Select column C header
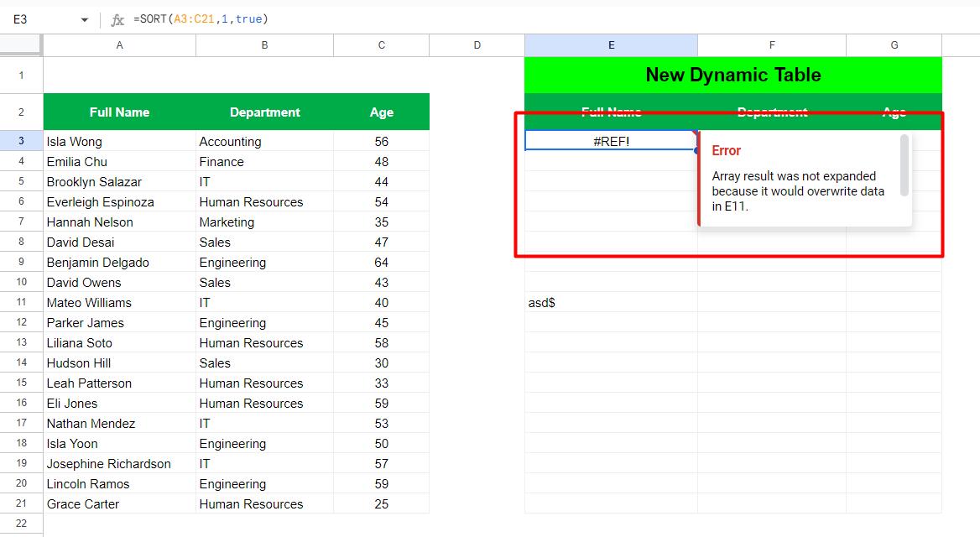Screen dimensions: 980x537 381,45
